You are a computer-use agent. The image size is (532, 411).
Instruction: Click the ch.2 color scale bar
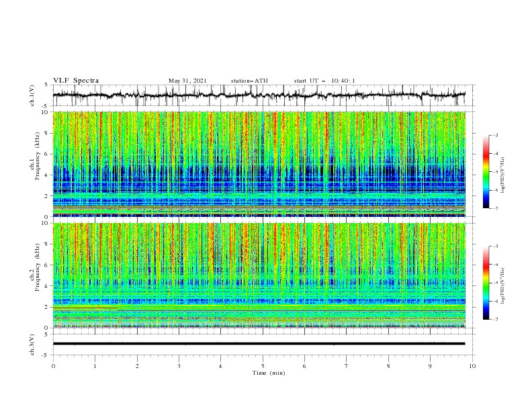click(486, 283)
